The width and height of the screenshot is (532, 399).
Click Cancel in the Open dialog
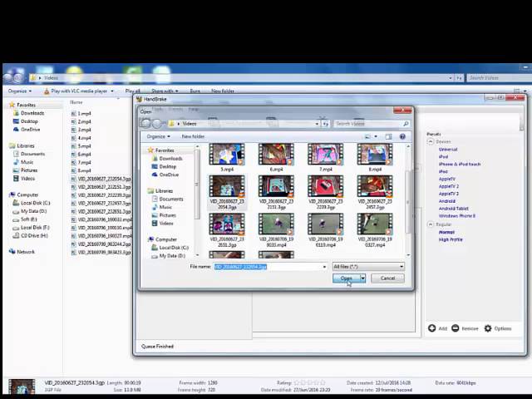point(387,278)
